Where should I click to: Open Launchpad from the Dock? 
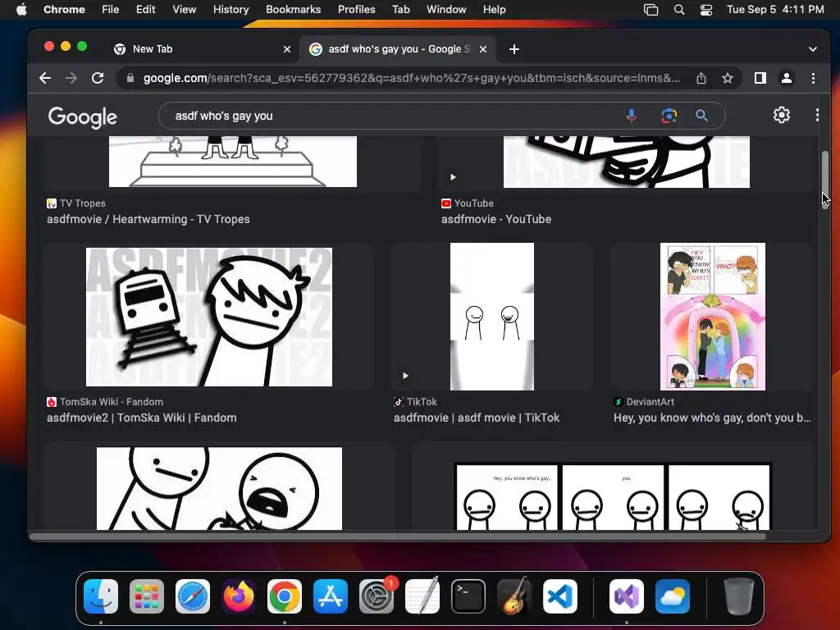tap(147, 596)
